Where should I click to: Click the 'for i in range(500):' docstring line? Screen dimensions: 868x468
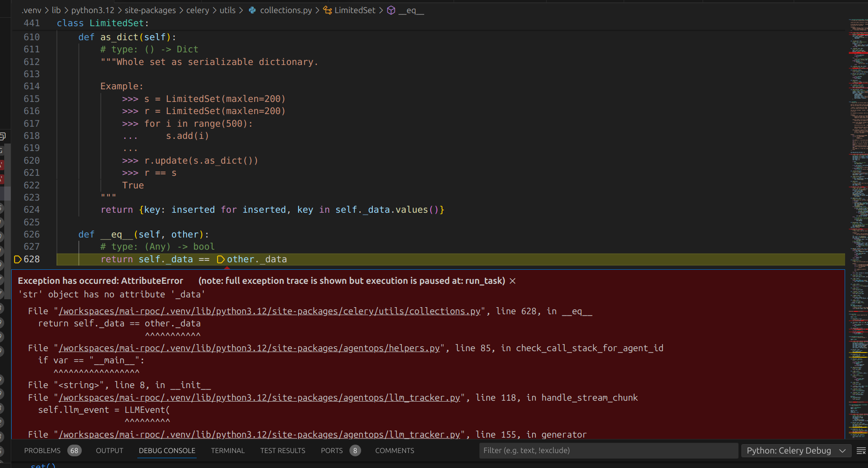point(199,124)
